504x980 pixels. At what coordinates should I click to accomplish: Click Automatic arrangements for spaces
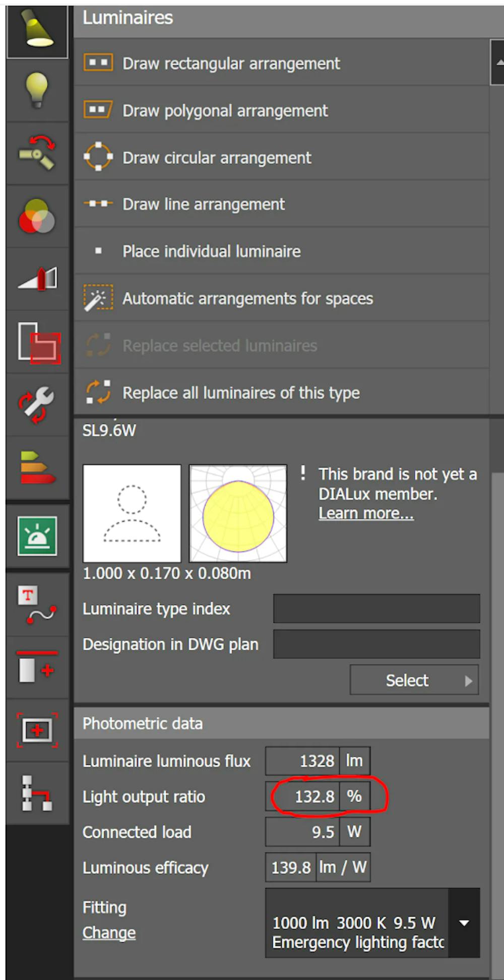(247, 298)
